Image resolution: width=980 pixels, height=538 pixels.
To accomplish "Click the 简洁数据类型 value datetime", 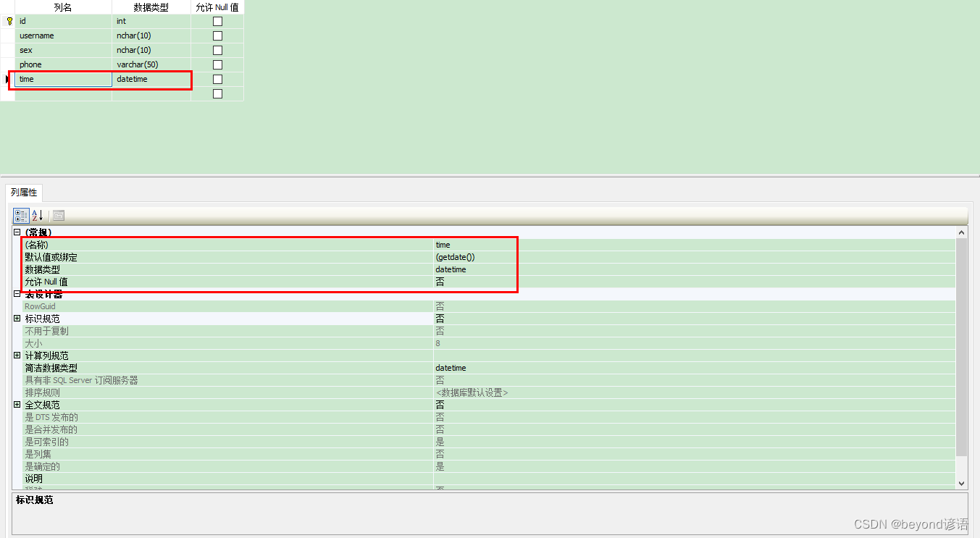I will (x=694, y=368).
